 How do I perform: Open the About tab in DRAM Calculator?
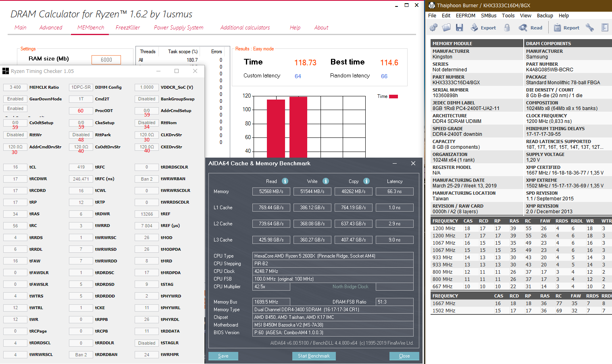pos(321,27)
